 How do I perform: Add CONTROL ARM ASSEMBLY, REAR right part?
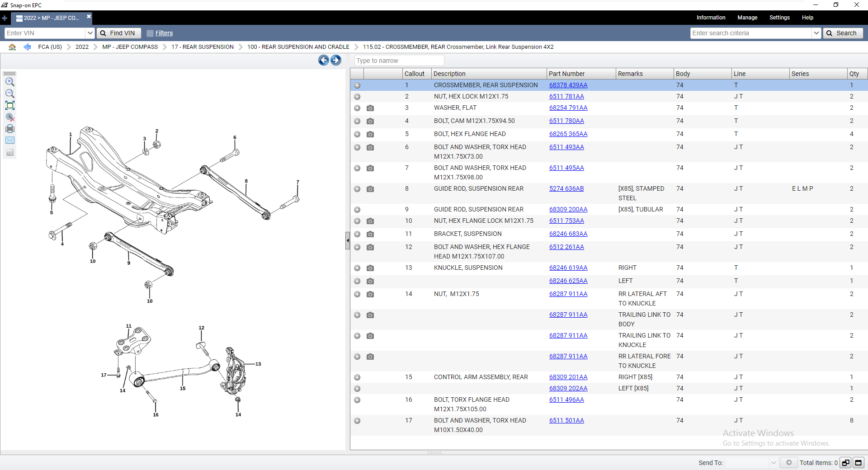[357, 377]
